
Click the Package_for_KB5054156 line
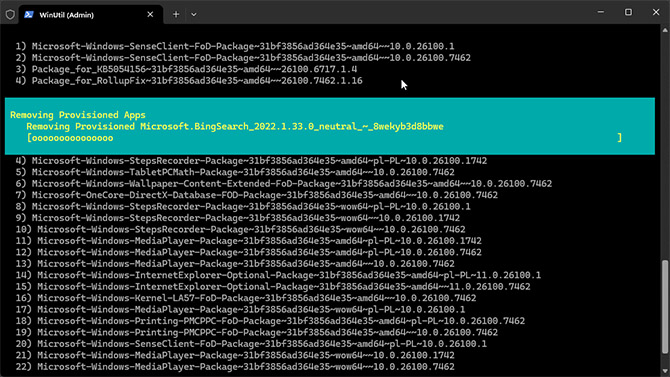pos(186,69)
